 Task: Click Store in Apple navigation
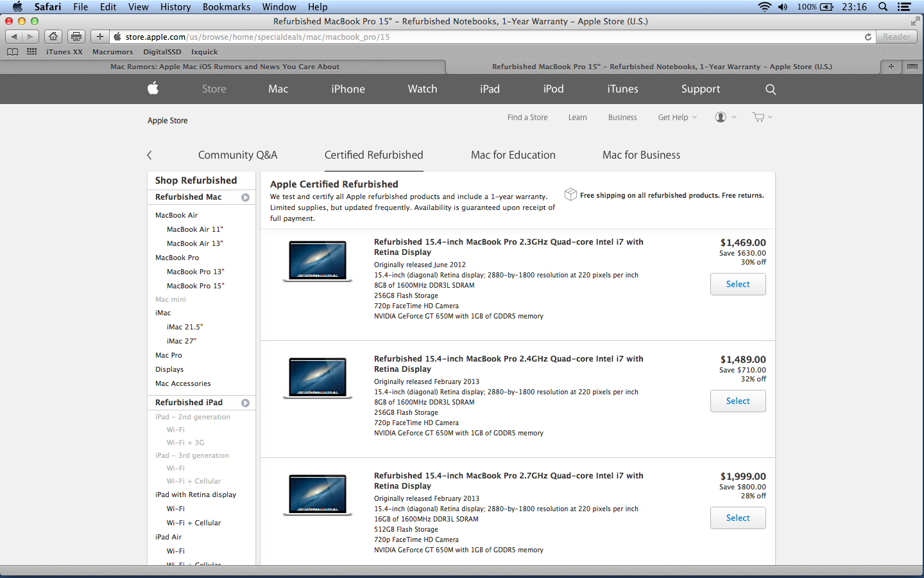click(214, 89)
